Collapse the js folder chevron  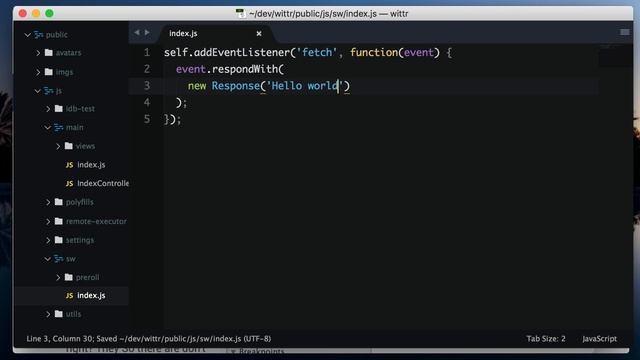click(x=38, y=91)
